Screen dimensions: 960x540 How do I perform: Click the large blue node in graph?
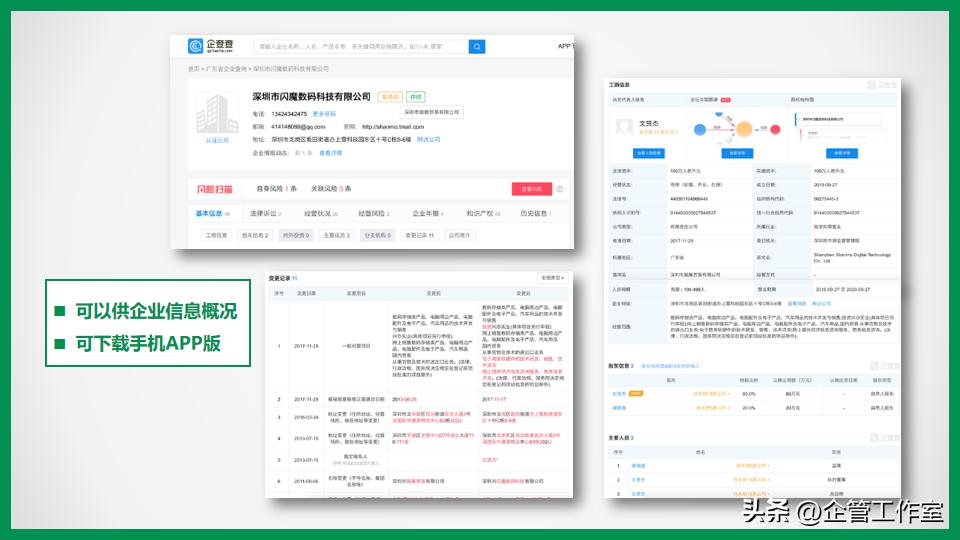(x=700, y=129)
